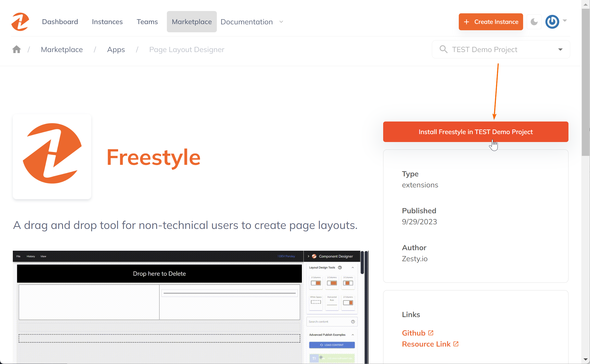Click the Resource Link under Links section
The width and height of the screenshot is (590, 364).
(430, 344)
